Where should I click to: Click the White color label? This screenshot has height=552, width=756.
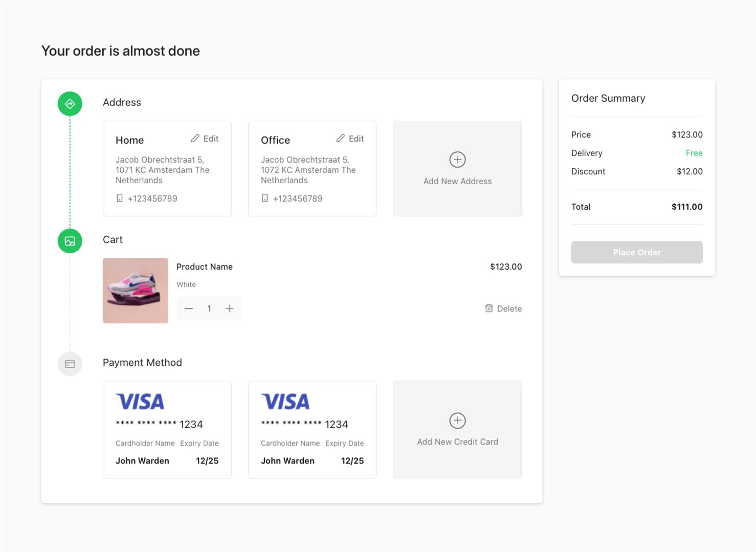coord(186,284)
